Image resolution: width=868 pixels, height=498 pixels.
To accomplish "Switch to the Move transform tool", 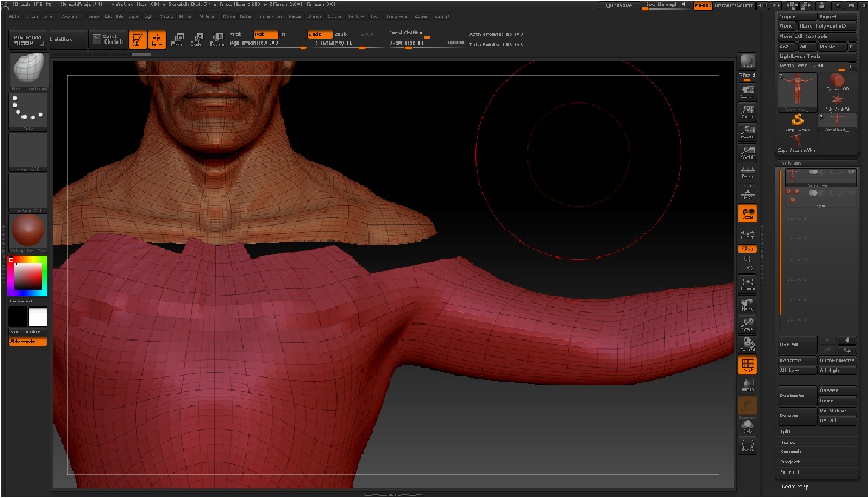I will [x=177, y=39].
